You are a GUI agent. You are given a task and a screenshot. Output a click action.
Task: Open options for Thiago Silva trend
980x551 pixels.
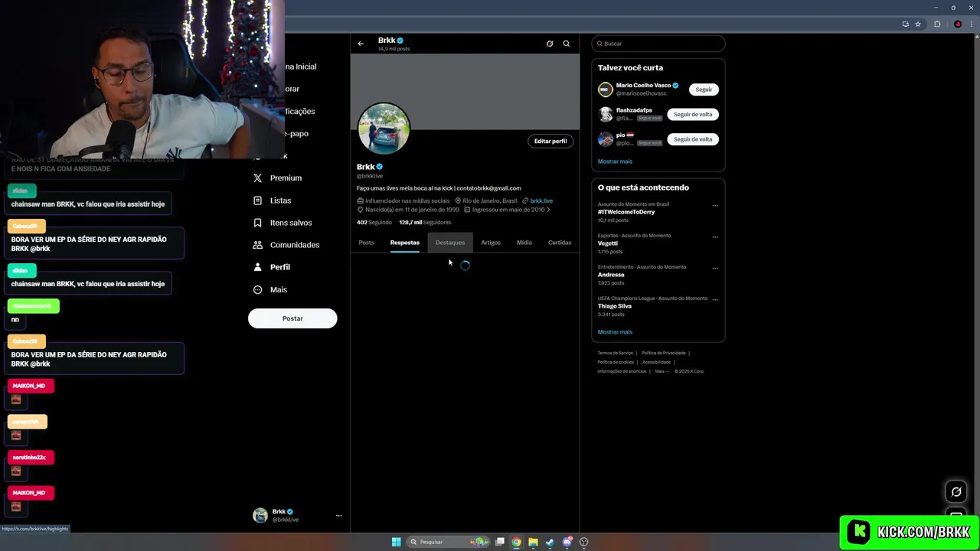click(715, 300)
